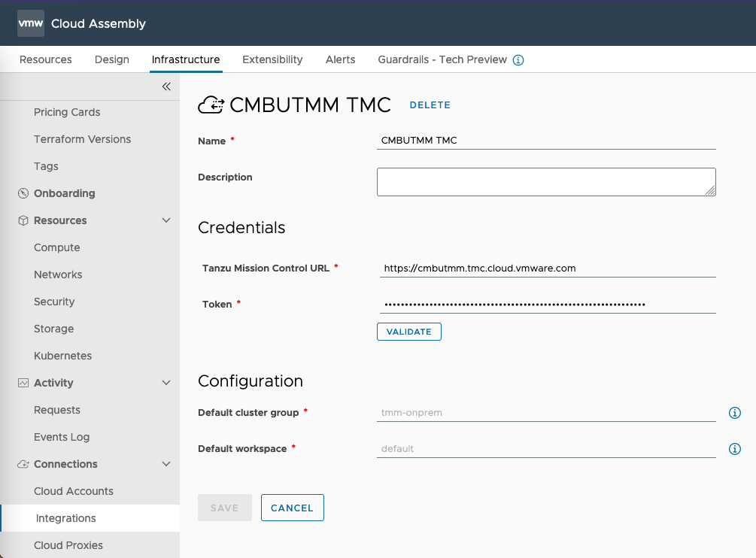Click the VALIDATE button
The image size is (756, 558).
coord(409,332)
